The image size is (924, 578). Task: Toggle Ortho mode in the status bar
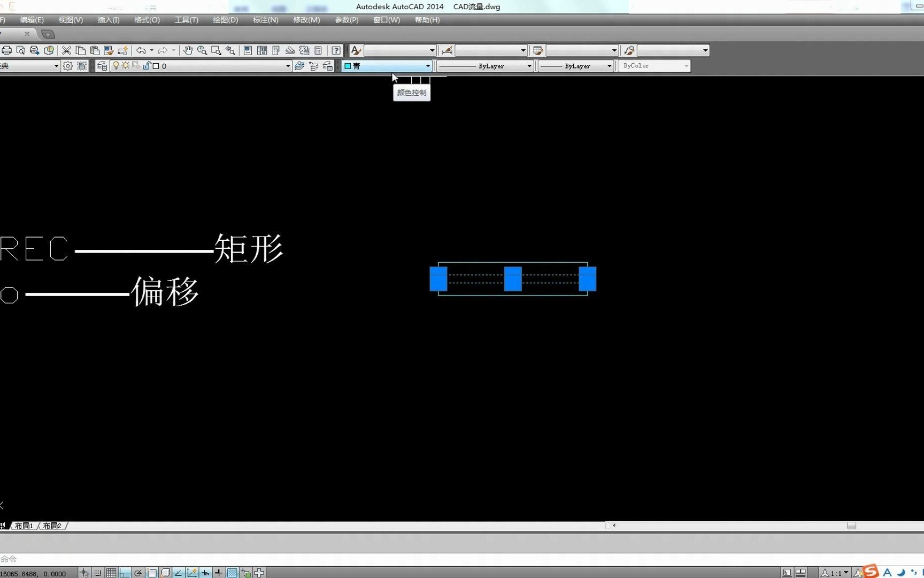coord(125,572)
